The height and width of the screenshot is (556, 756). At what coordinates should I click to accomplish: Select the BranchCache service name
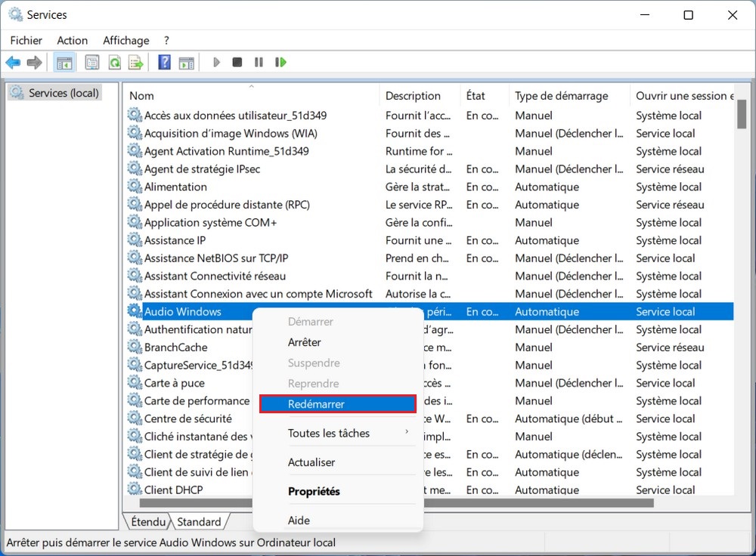(x=175, y=347)
